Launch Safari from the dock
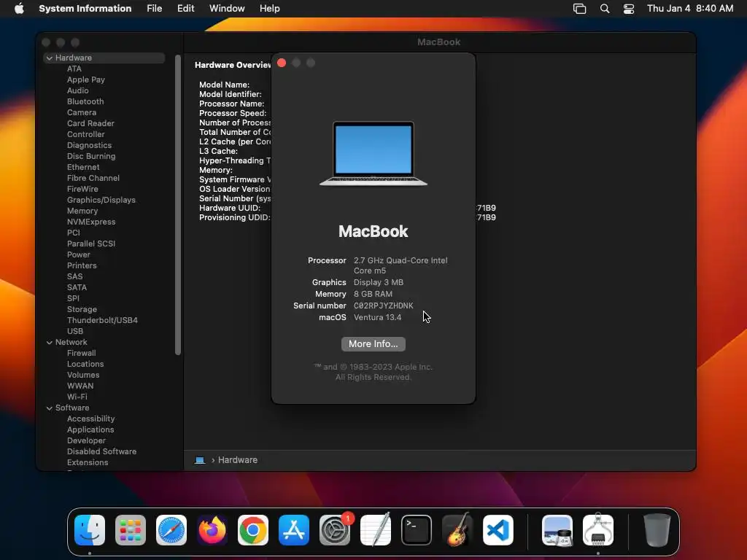The width and height of the screenshot is (747, 560). [x=171, y=530]
